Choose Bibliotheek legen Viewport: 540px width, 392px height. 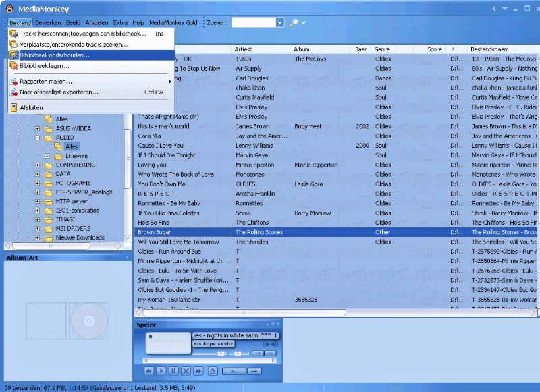(91, 65)
